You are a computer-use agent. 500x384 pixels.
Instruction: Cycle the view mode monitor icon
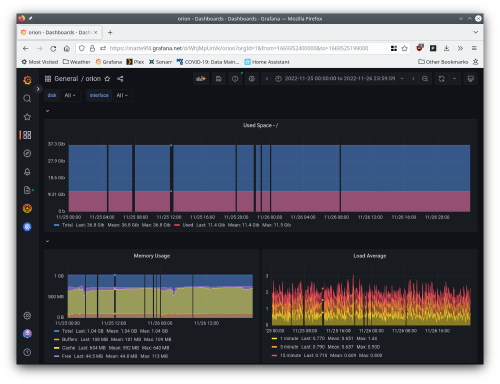coord(470,79)
